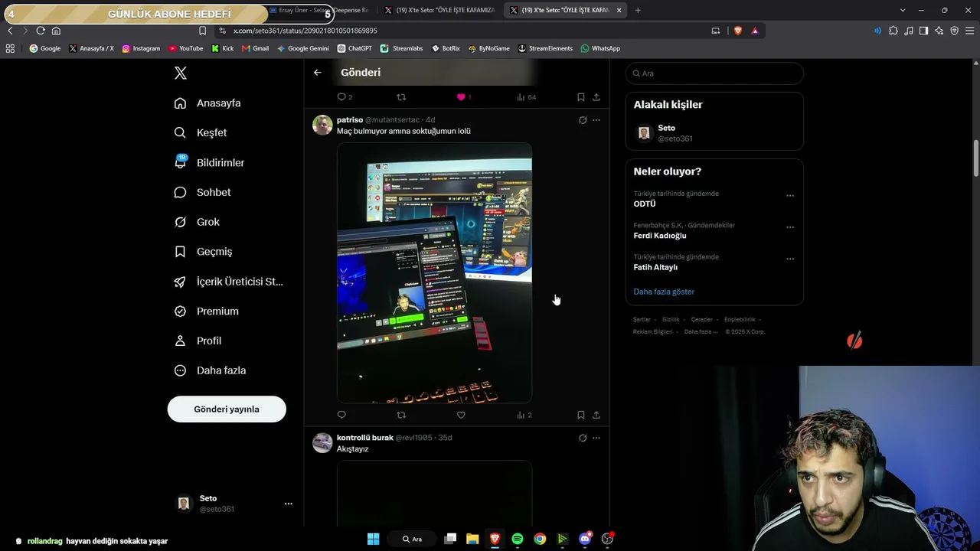
Task: Open kontrollü burak's profile avatar
Action: (x=322, y=442)
